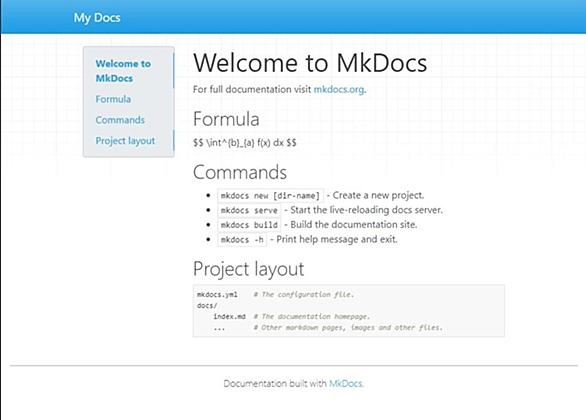Click the Formula section heading
The height and width of the screenshot is (420, 586).
pyautogui.click(x=226, y=119)
